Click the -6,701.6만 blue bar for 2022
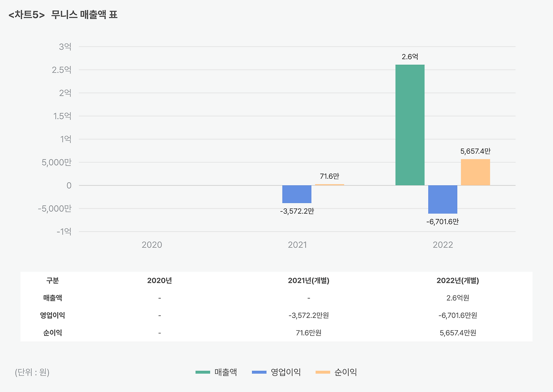The image size is (553, 392). click(442, 199)
